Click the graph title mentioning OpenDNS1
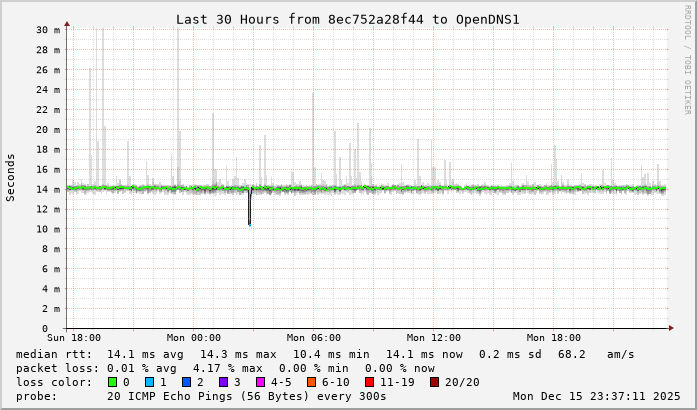The image size is (697, 410). (x=348, y=19)
